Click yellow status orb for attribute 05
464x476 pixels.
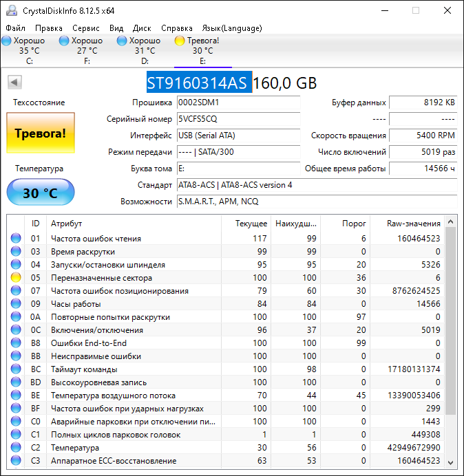coord(15,278)
